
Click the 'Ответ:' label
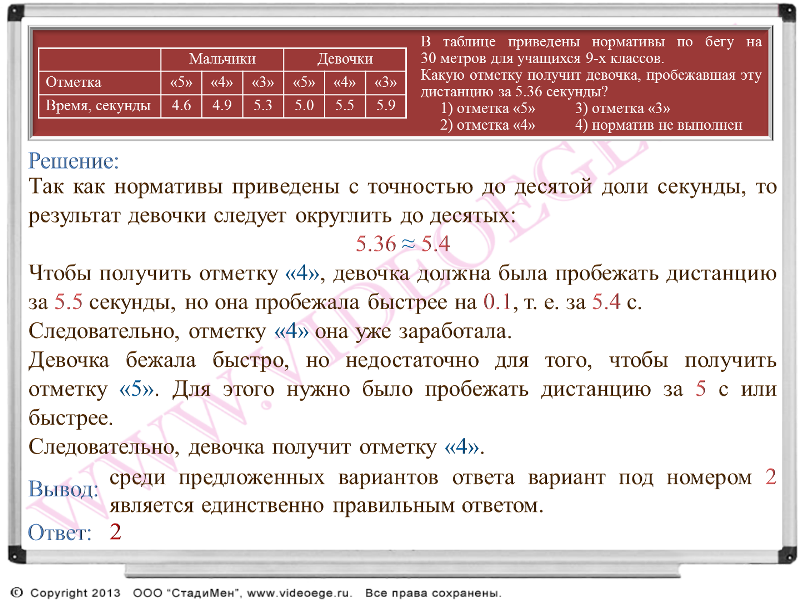[60, 533]
